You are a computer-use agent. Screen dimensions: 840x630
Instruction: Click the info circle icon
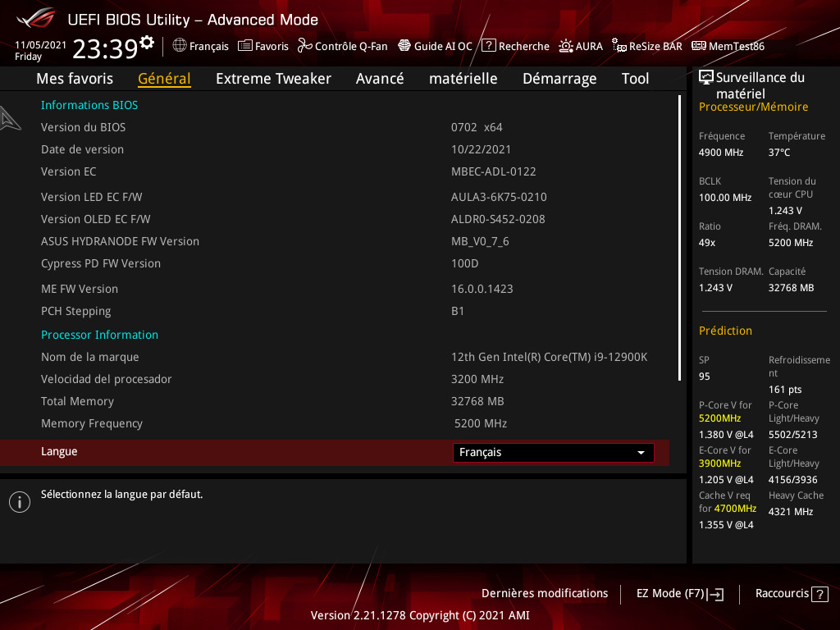(20, 502)
